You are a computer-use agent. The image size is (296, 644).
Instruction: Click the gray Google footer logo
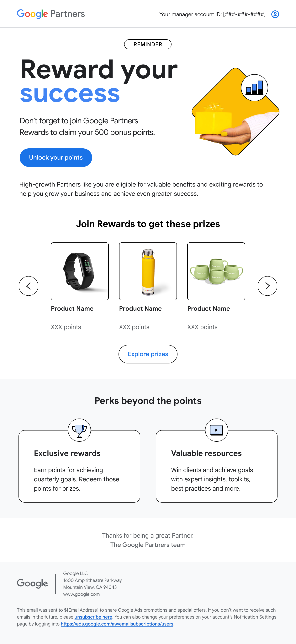[32, 583]
